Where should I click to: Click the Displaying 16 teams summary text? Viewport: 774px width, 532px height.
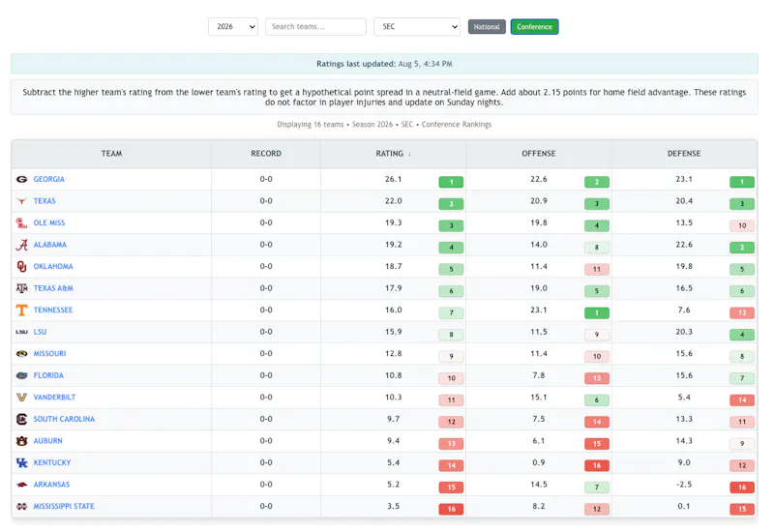coord(384,125)
